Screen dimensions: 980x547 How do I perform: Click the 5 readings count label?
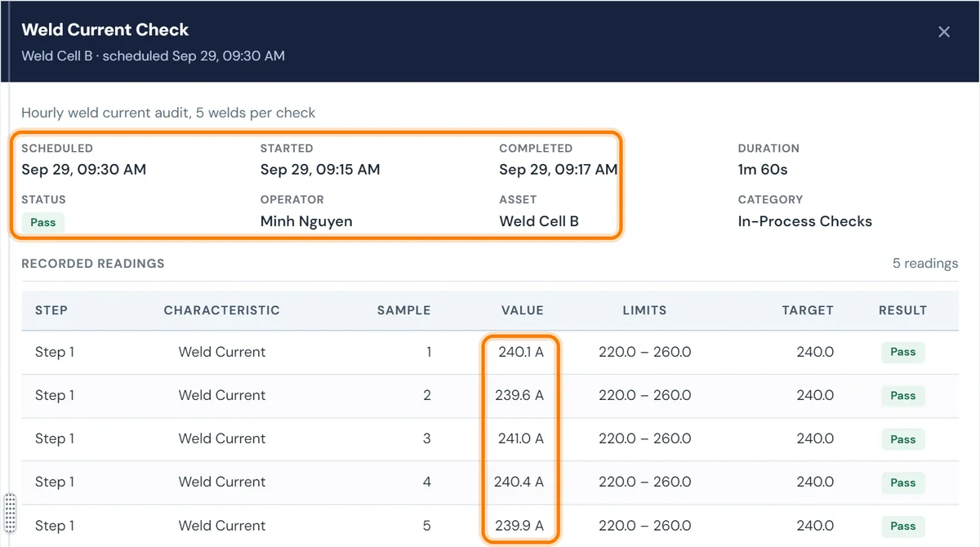925,264
